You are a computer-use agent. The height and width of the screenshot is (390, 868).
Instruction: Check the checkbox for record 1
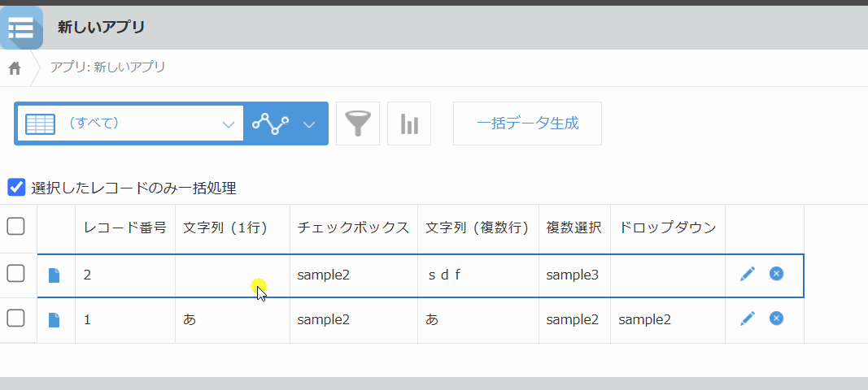tap(15, 319)
